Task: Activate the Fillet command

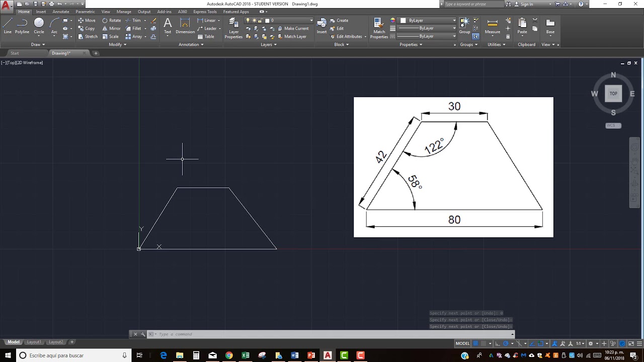Action: pos(133,29)
